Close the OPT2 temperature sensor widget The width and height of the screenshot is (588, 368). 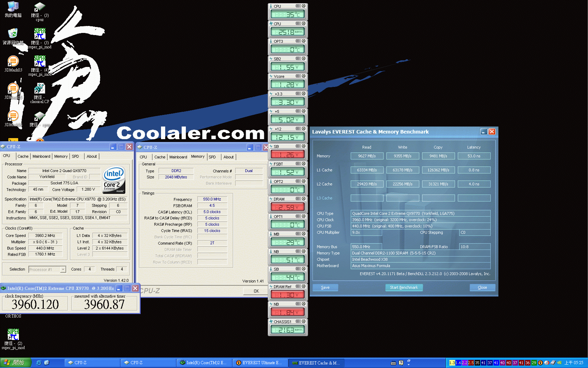[304, 181]
